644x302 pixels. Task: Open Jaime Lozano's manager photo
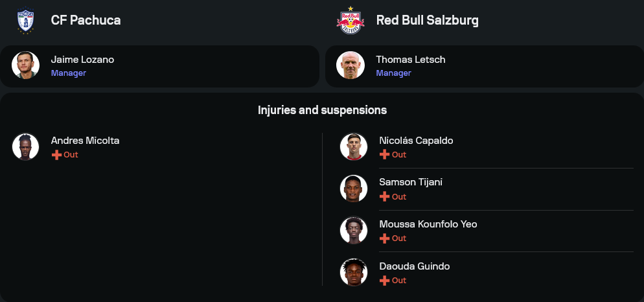pos(25,65)
